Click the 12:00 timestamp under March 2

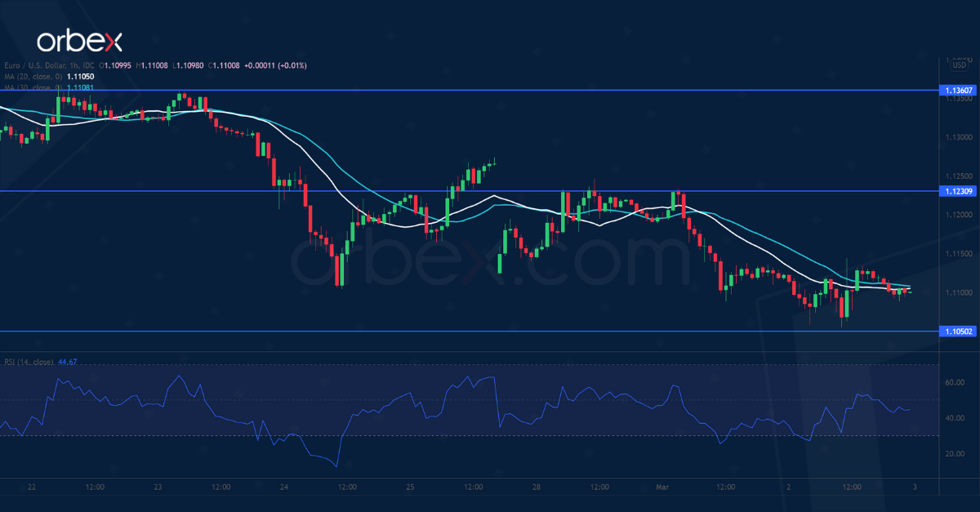pyautogui.click(x=851, y=486)
